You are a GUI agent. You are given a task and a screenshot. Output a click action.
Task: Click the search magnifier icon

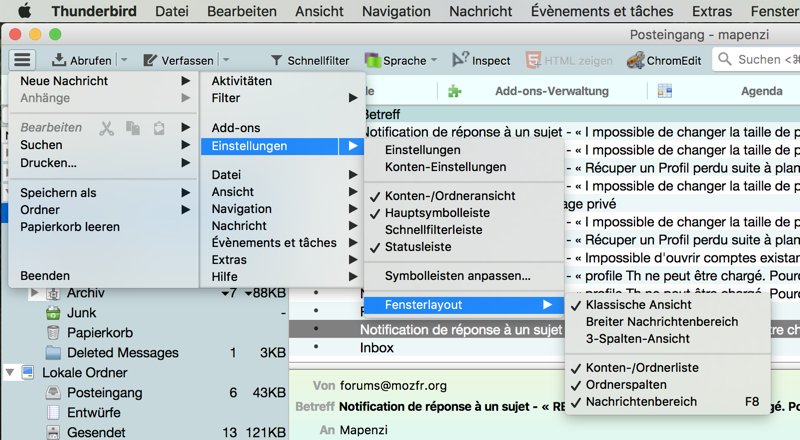[x=725, y=59]
